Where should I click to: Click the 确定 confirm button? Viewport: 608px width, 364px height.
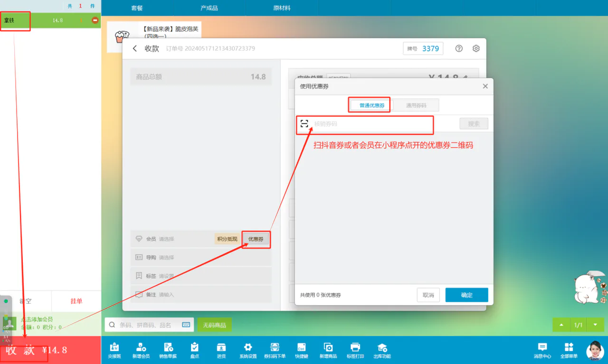pos(467,295)
